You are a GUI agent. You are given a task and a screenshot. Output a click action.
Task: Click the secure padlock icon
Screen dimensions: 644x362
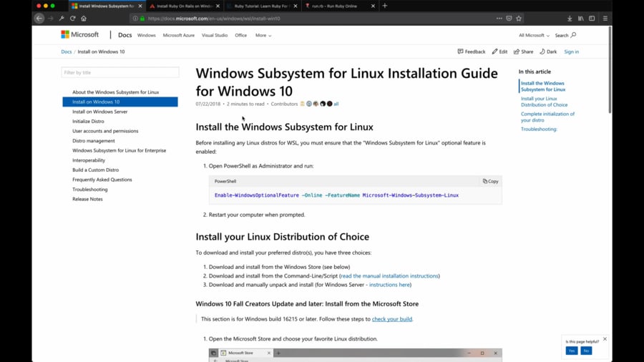click(142, 19)
